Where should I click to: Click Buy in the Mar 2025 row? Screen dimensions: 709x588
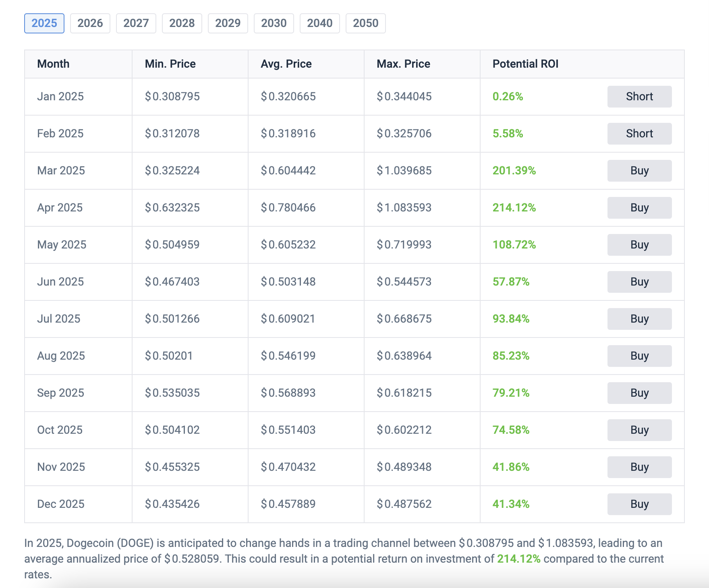(640, 171)
